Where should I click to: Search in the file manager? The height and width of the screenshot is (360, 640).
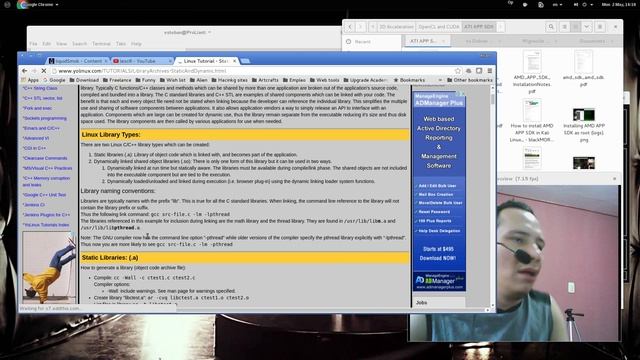pos(551,27)
